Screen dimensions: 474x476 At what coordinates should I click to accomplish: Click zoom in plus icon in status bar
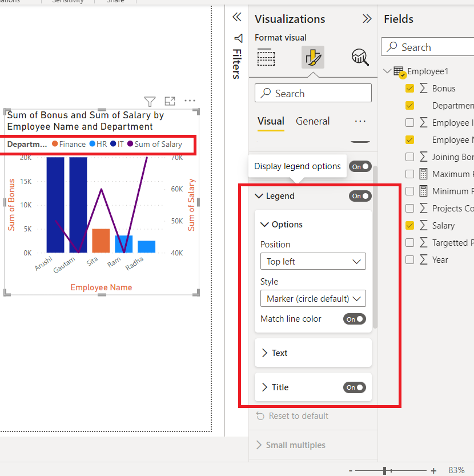(x=433, y=470)
